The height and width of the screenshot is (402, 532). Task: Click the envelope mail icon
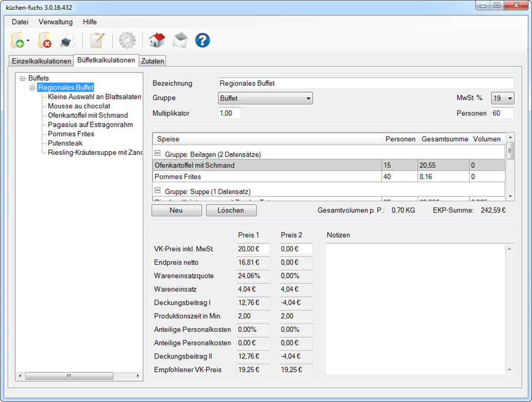click(x=180, y=41)
